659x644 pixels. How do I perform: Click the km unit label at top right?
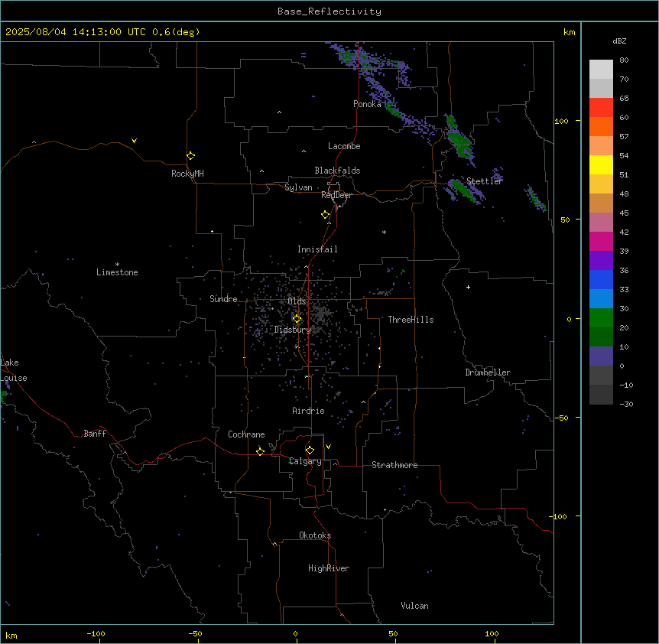coord(569,32)
